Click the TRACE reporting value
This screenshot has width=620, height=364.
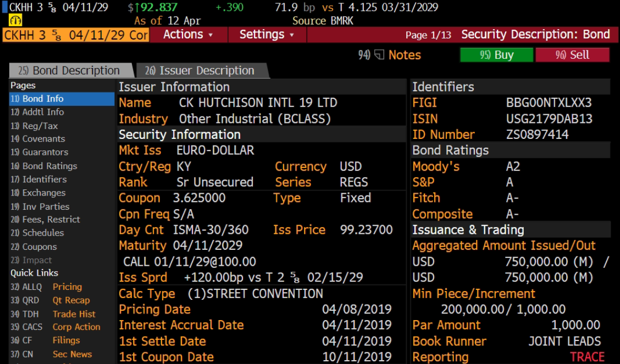(587, 357)
